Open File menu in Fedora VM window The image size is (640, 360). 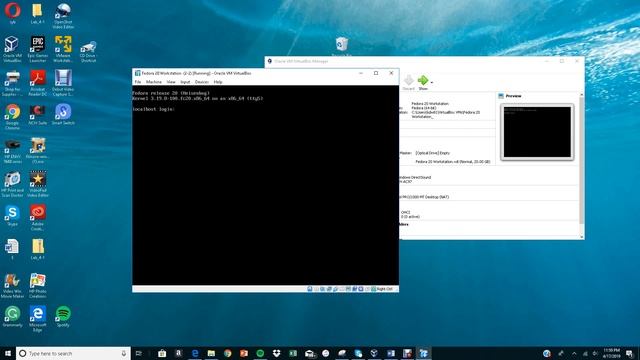(138, 82)
